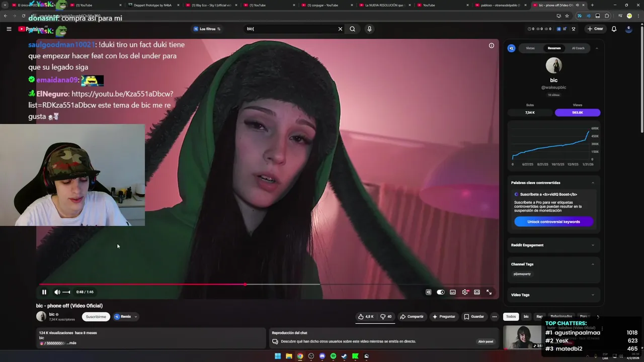The width and height of the screenshot is (644, 362).
Task: Click the https://youtu.be/Kza551aDbcw link in chat
Action: coord(122,94)
